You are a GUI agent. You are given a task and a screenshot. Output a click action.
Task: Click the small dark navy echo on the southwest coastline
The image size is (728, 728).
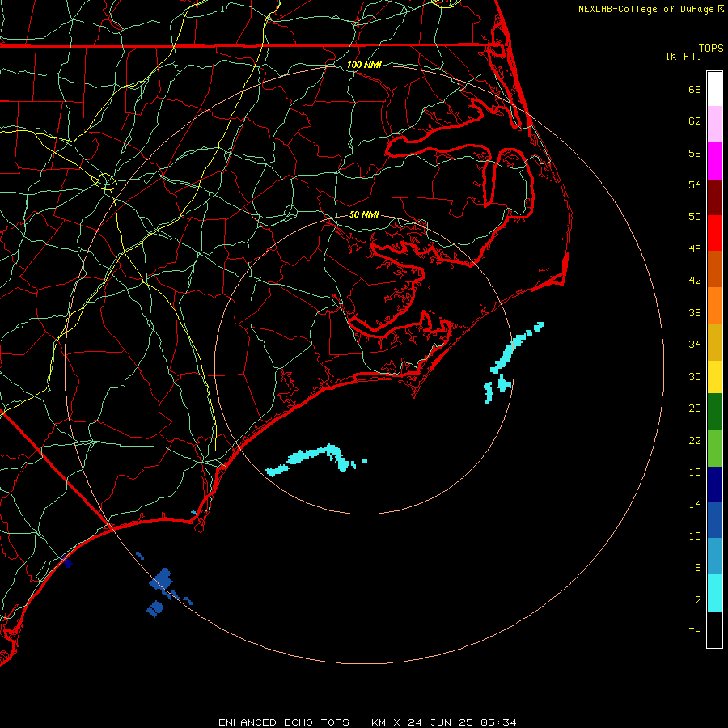click(67, 562)
